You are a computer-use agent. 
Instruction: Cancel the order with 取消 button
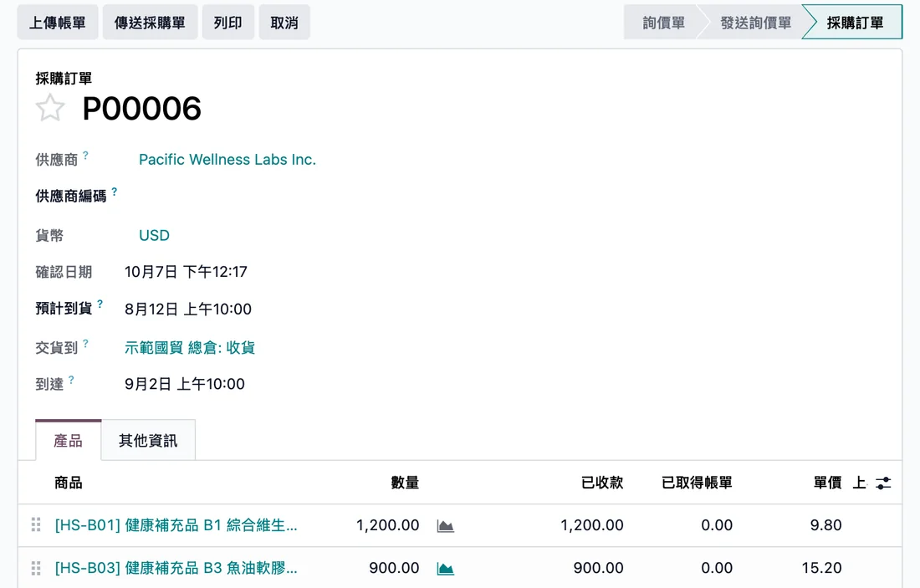284,23
